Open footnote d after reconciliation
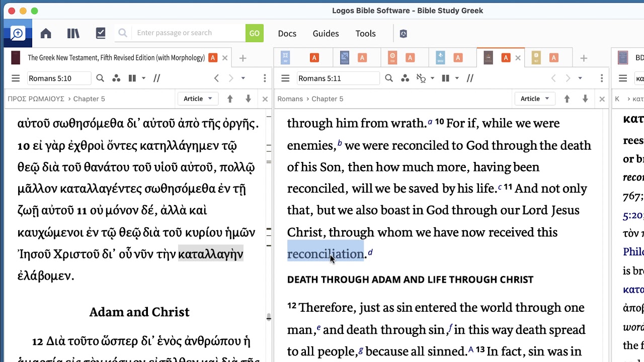 tap(370, 252)
